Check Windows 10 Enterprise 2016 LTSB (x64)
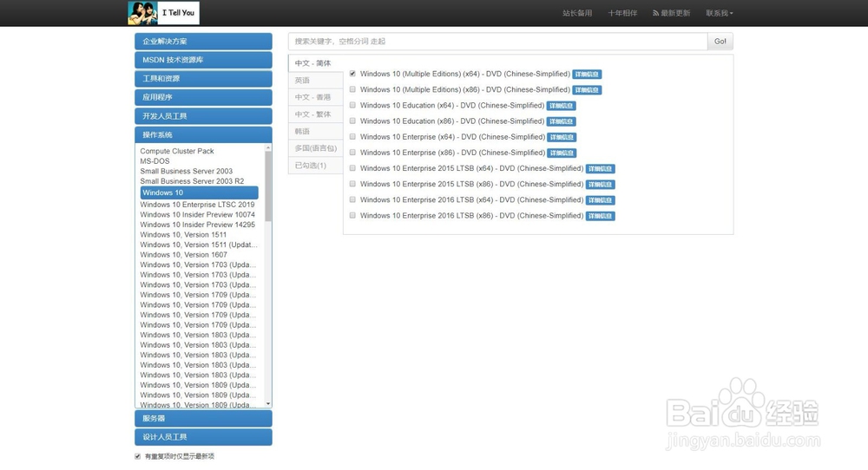The height and width of the screenshot is (470, 868). (352, 199)
